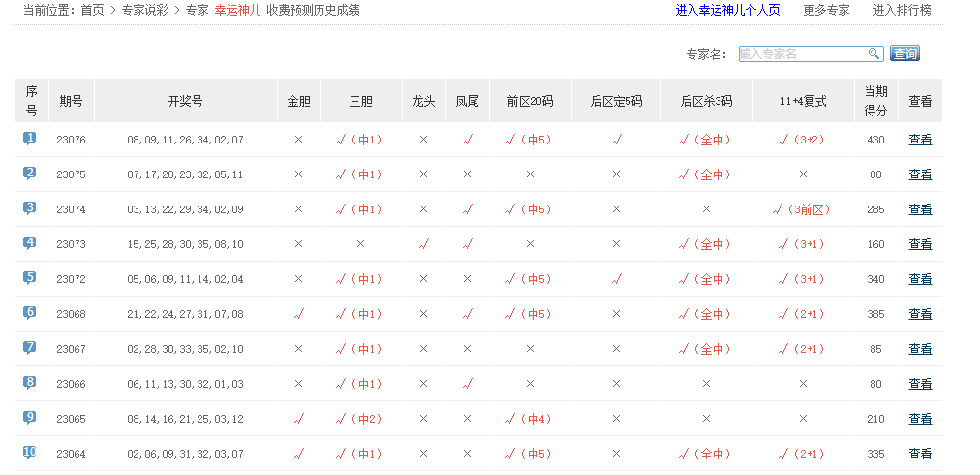Go to 进入排行榜 ranking page
Image resolution: width=980 pixels, height=475 pixels.
(902, 10)
